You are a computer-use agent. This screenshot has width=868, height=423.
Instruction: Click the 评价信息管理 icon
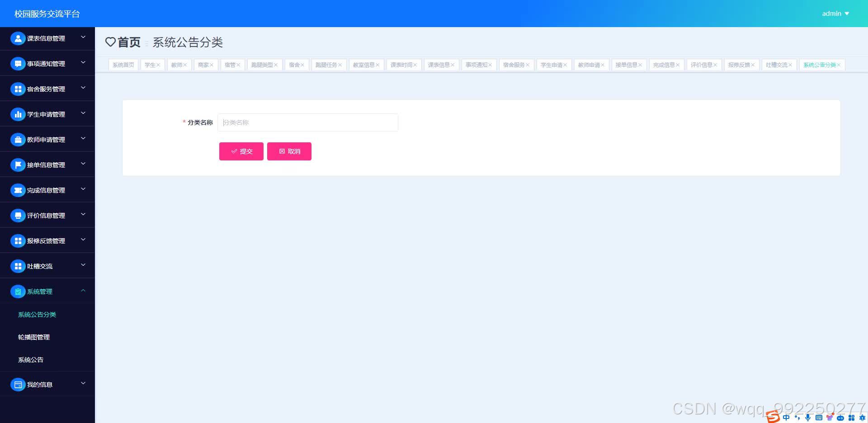click(18, 216)
